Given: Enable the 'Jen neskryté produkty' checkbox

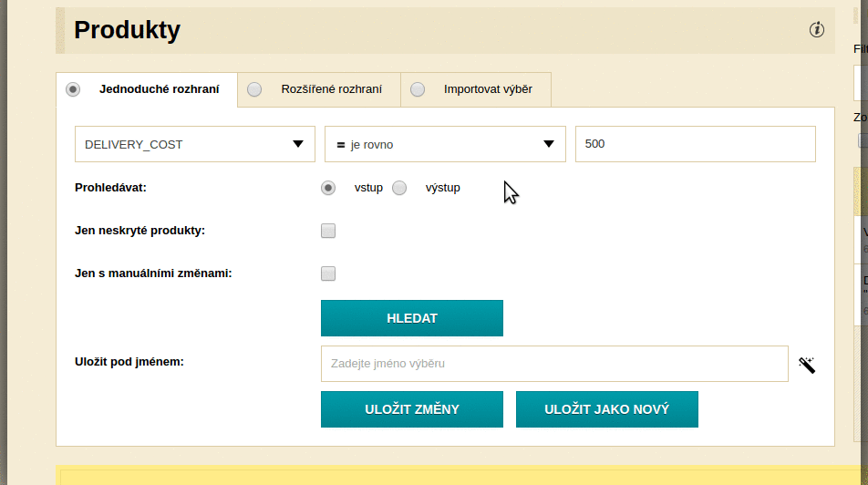Looking at the screenshot, I should click(x=328, y=231).
